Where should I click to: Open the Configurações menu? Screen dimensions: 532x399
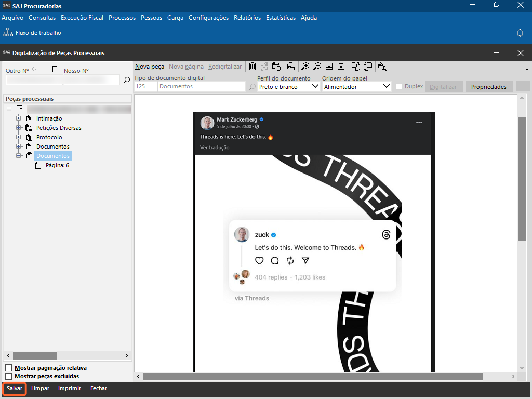[x=209, y=18]
